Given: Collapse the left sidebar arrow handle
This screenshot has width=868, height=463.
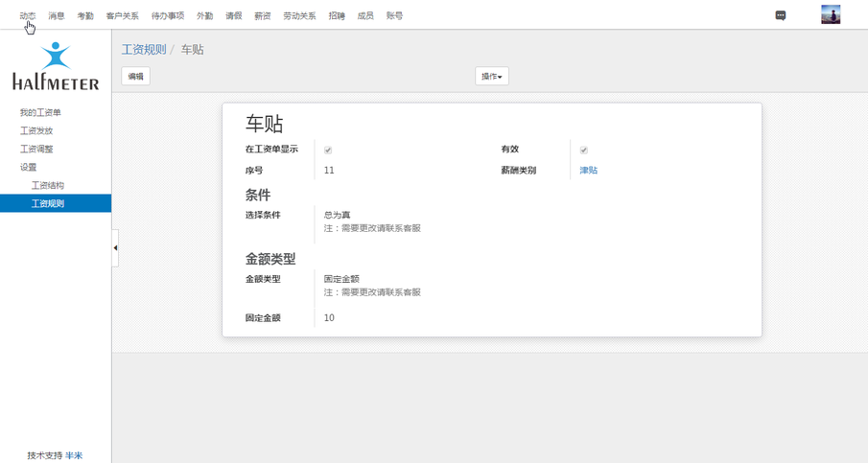Looking at the screenshot, I should point(115,248).
